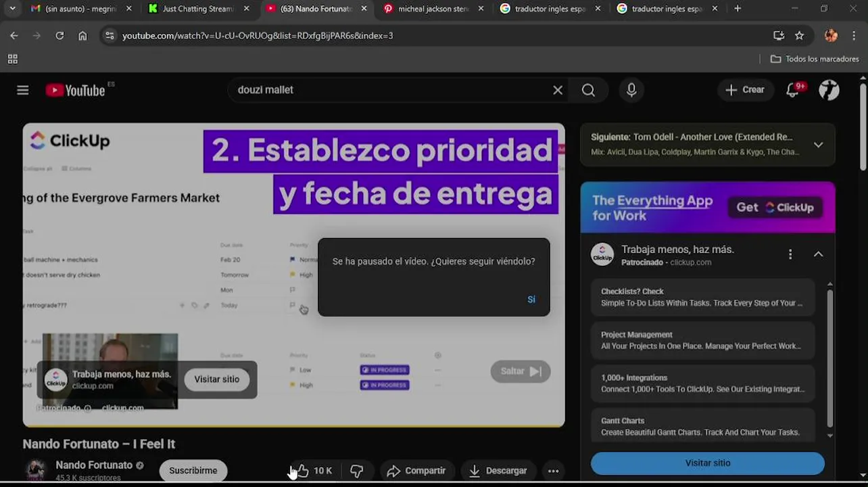Go forward with the browser forward arrow

pyautogui.click(x=37, y=36)
